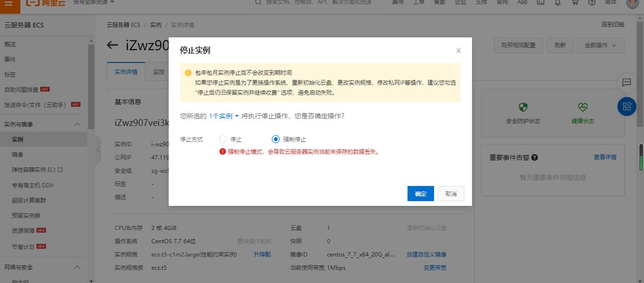The image size is (644, 283).
Task: Click the search box in the top bar
Action: click(x=313, y=3)
